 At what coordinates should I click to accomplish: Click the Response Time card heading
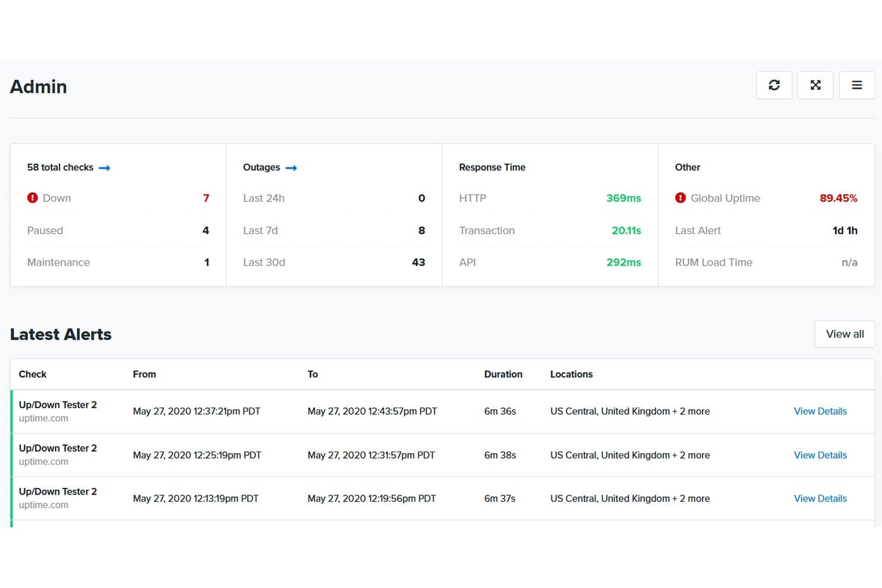[492, 167]
